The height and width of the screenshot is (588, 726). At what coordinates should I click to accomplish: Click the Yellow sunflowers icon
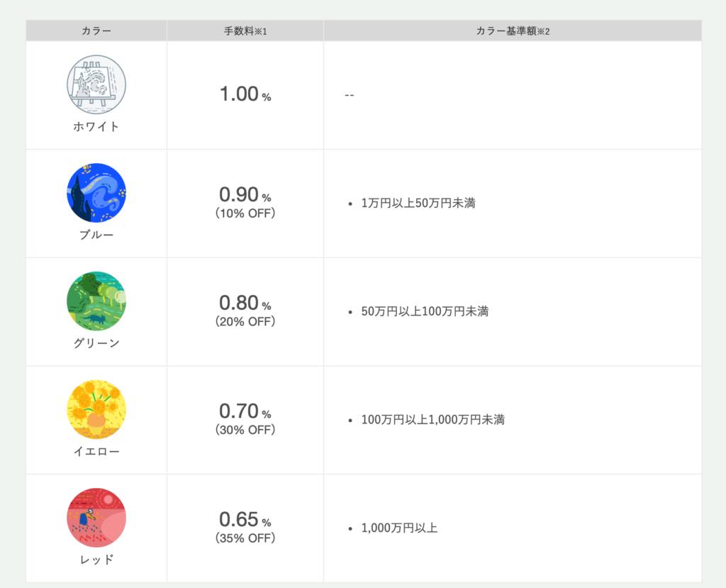(x=96, y=409)
